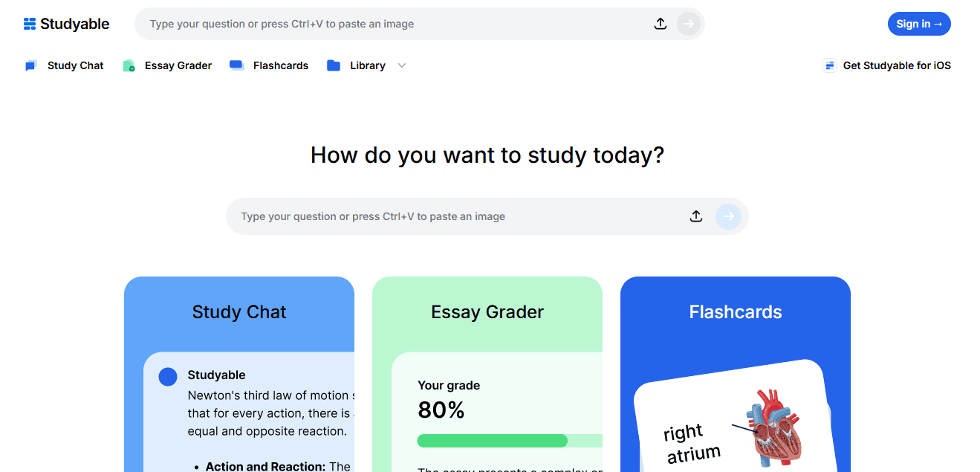
Task: Select Flashcards in the navigation bar
Action: coord(279,65)
